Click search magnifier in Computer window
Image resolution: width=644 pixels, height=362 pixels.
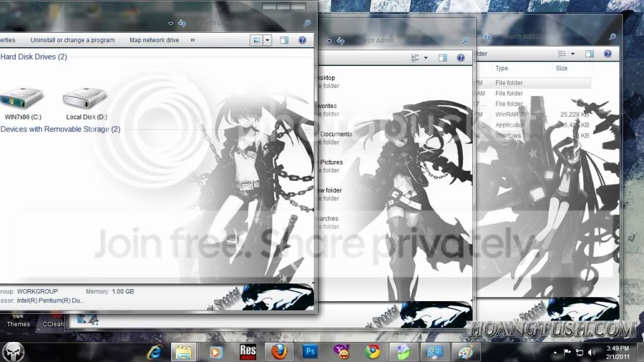[x=307, y=23]
